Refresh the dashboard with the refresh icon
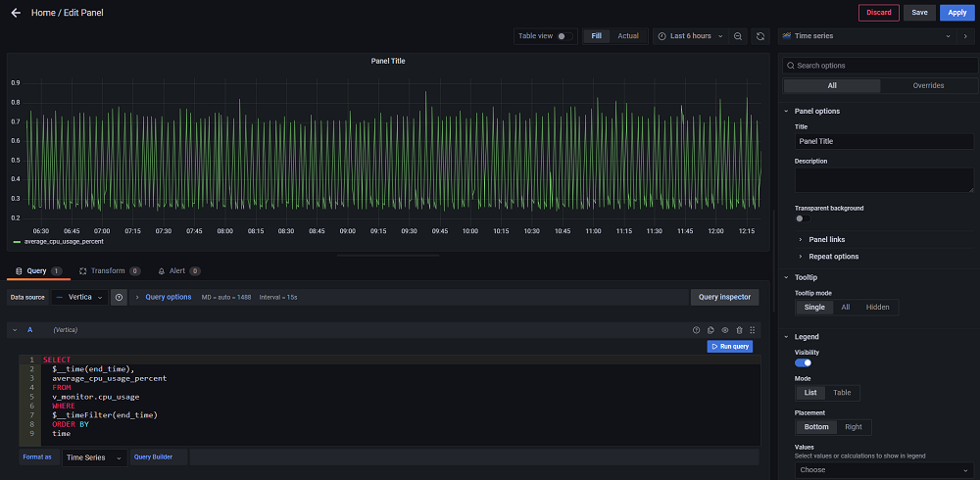This screenshot has height=480, width=980. tap(760, 36)
